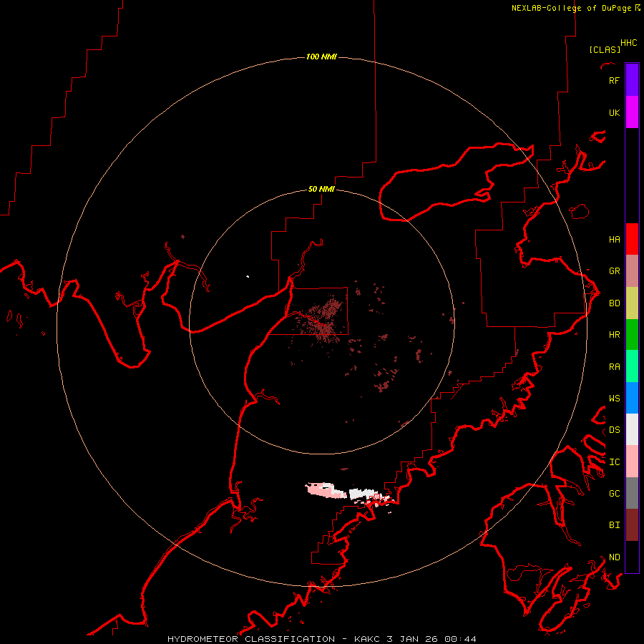Viewport: 644px width, 644px height.
Task: Click the HA red legend swatch
Action: [x=632, y=239]
